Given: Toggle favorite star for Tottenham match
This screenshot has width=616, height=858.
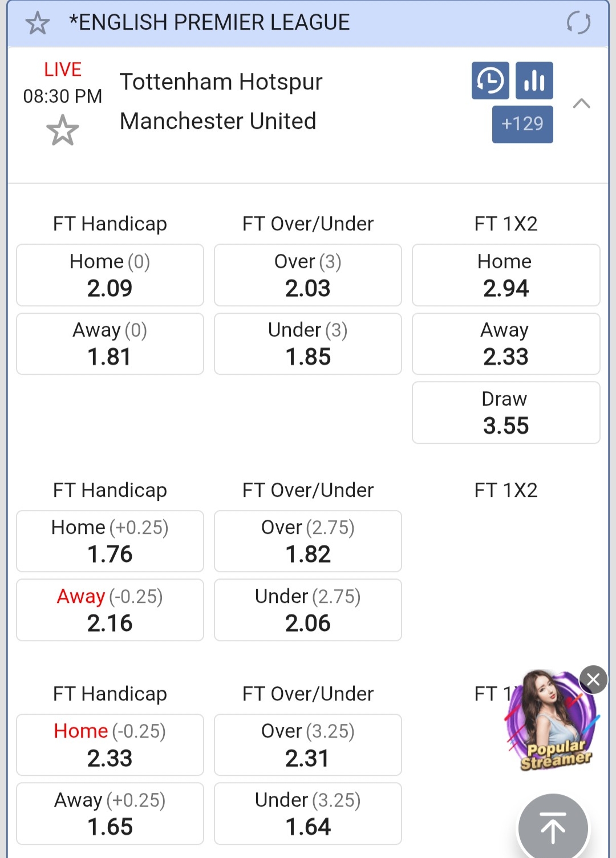Looking at the screenshot, I should point(62,131).
